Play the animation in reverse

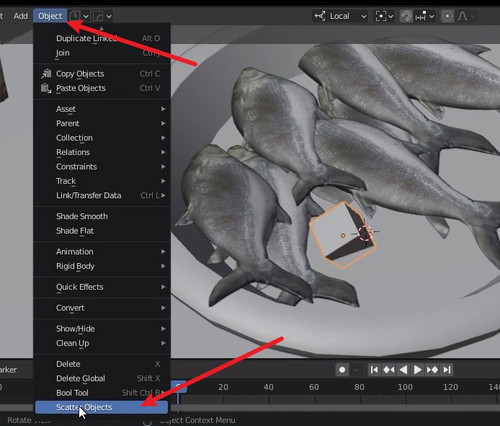pos(403,370)
